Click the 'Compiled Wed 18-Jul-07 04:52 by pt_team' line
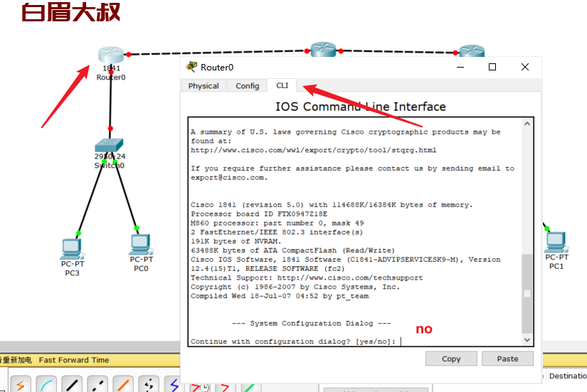 point(280,296)
